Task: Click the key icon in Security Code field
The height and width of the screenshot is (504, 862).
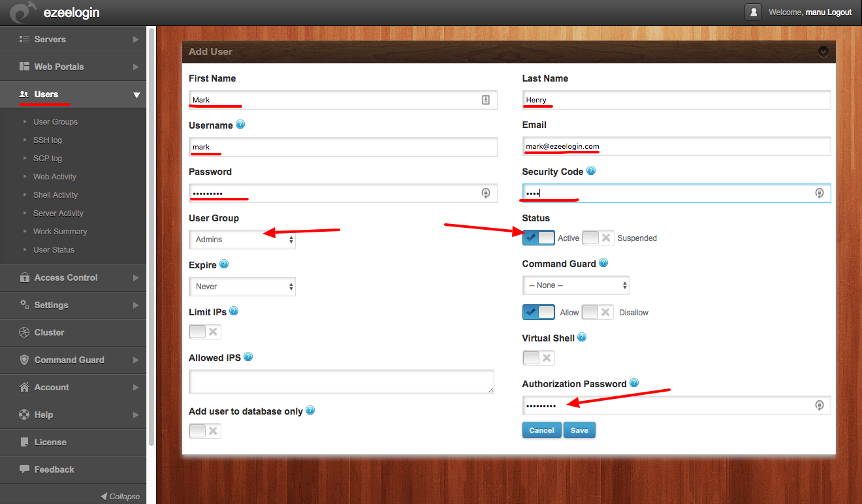Action: [x=820, y=193]
